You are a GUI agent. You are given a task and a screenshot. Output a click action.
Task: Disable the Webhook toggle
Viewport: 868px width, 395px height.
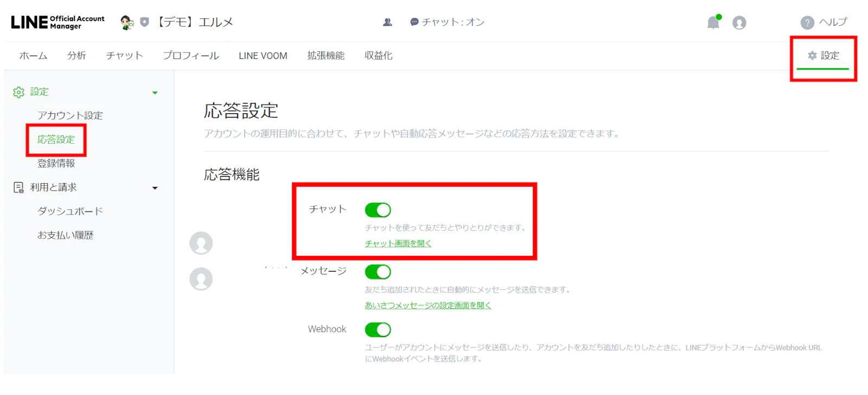tap(378, 329)
